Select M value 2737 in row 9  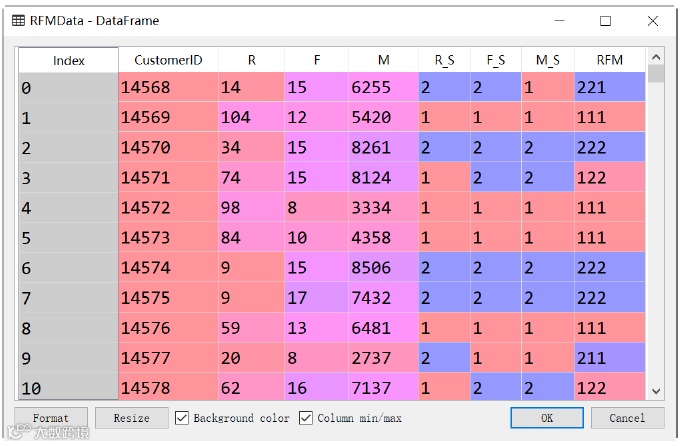tap(383, 358)
